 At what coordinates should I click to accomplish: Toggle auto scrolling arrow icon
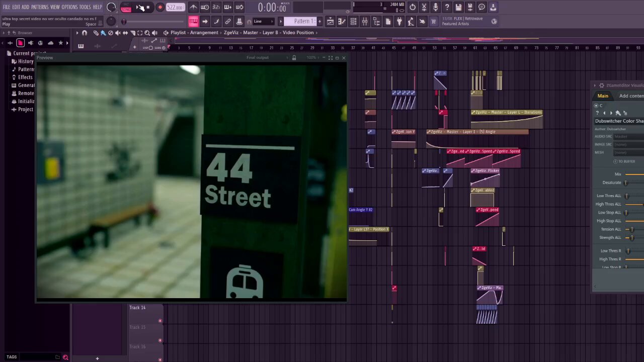[205, 21]
